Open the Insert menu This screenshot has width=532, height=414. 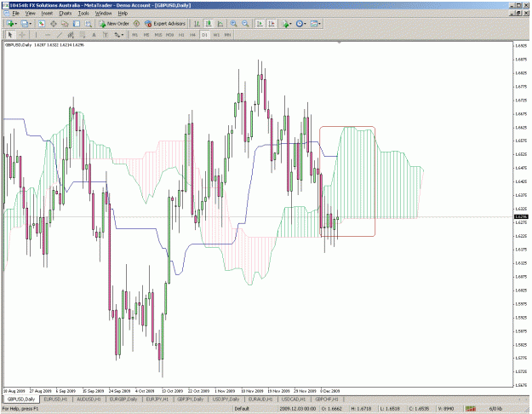47,14
